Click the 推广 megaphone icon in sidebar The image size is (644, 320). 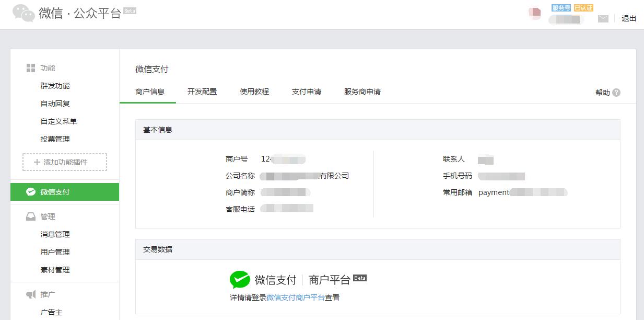[x=31, y=294]
